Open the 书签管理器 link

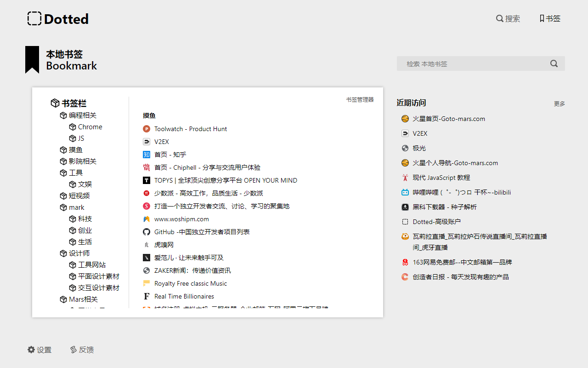360,99
